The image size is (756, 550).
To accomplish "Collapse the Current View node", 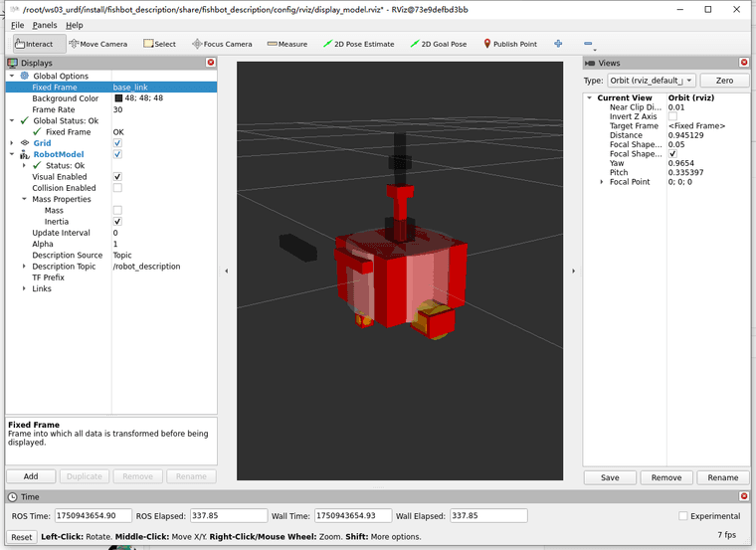I will pyautogui.click(x=589, y=97).
